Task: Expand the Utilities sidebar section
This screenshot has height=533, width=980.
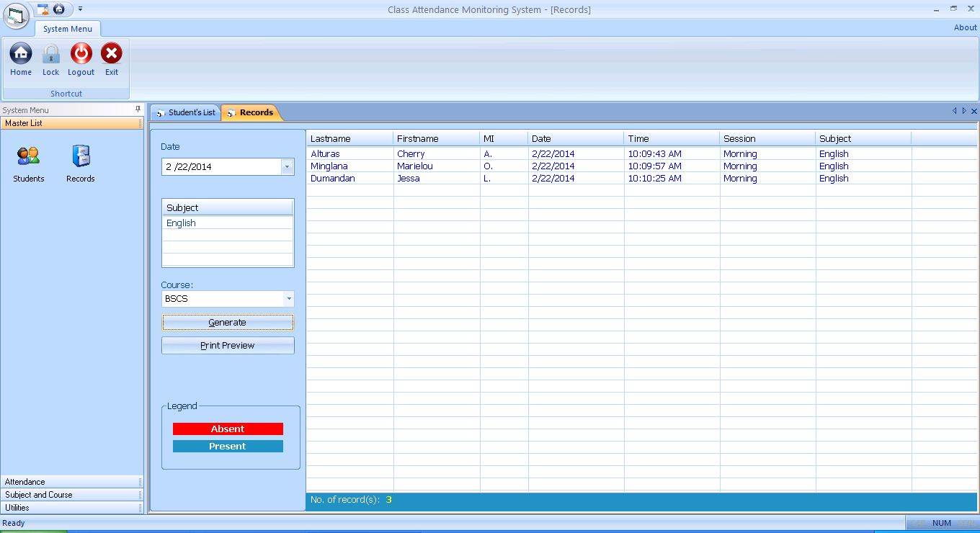Action: click(x=72, y=508)
